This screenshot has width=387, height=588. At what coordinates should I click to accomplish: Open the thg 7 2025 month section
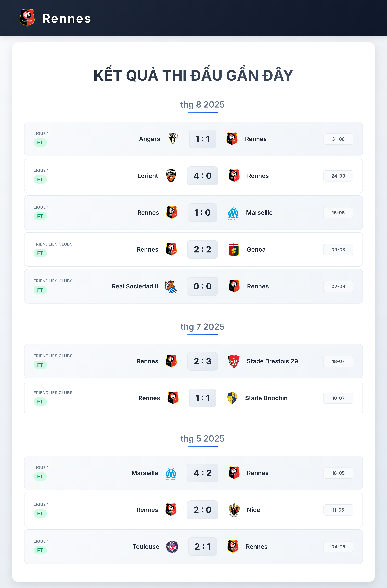[x=202, y=327]
